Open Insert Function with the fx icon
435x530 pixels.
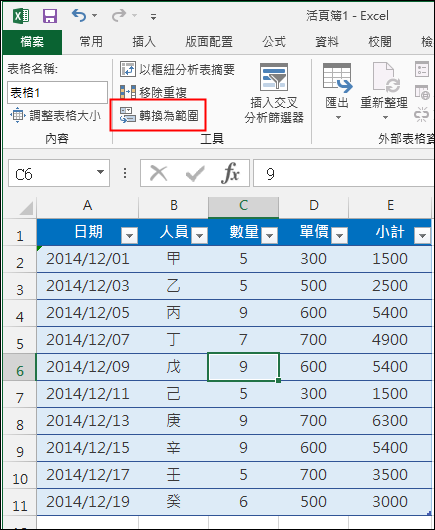point(231,173)
